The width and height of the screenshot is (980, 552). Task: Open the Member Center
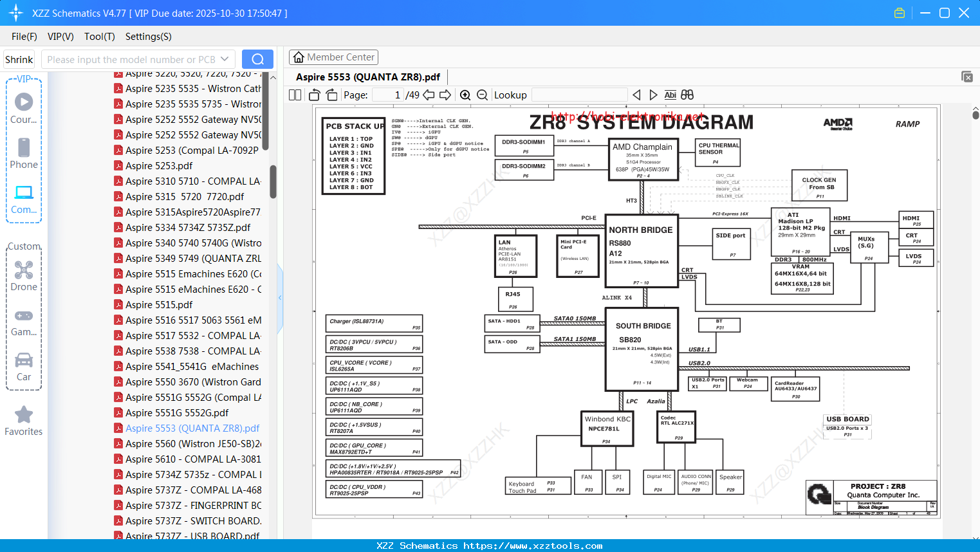coord(333,57)
